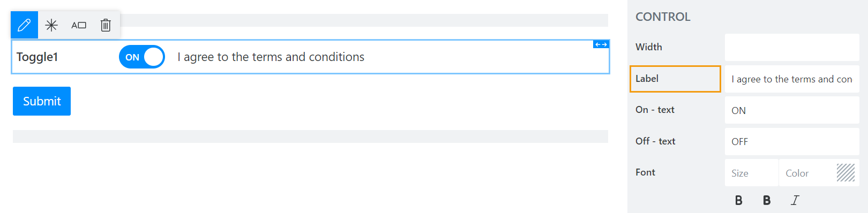Delete the field using trash icon
The image size is (868, 213).
[x=106, y=25]
